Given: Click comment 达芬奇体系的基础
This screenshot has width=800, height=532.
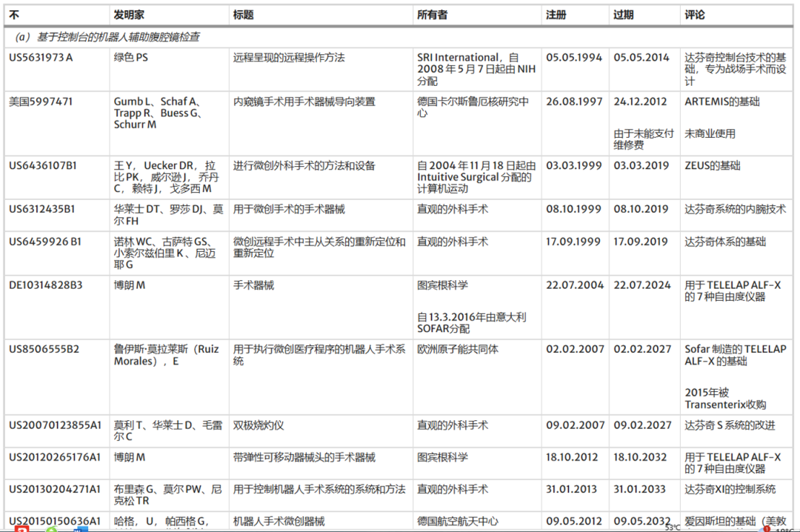Looking at the screenshot, I should click(x=725, y=242).
